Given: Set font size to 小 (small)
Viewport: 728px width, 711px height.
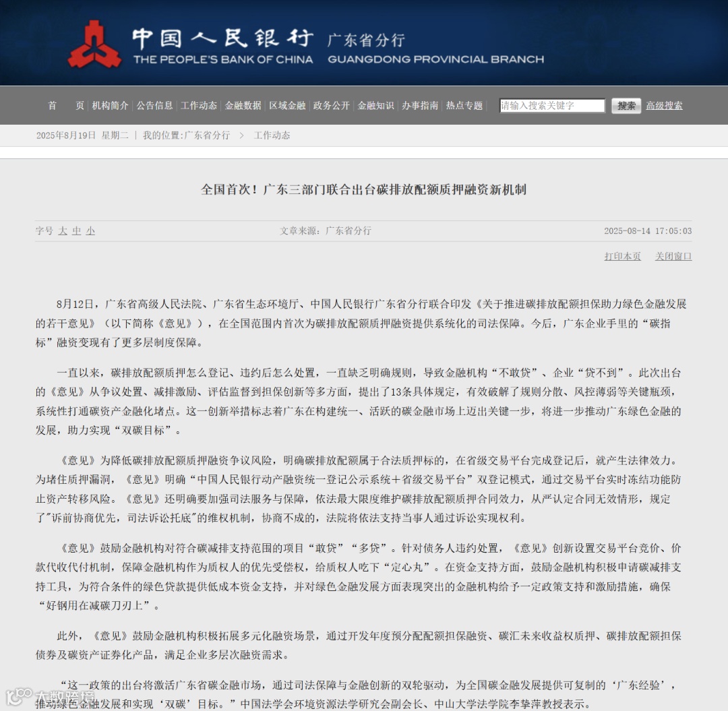Looking at the screenshot, I should 90,230.
